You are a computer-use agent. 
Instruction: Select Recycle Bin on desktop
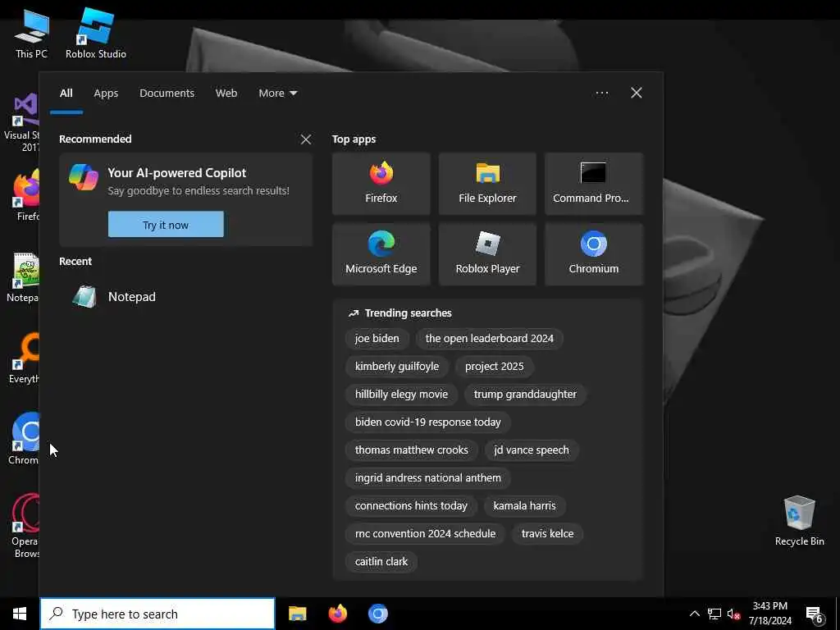click(799, 521)
